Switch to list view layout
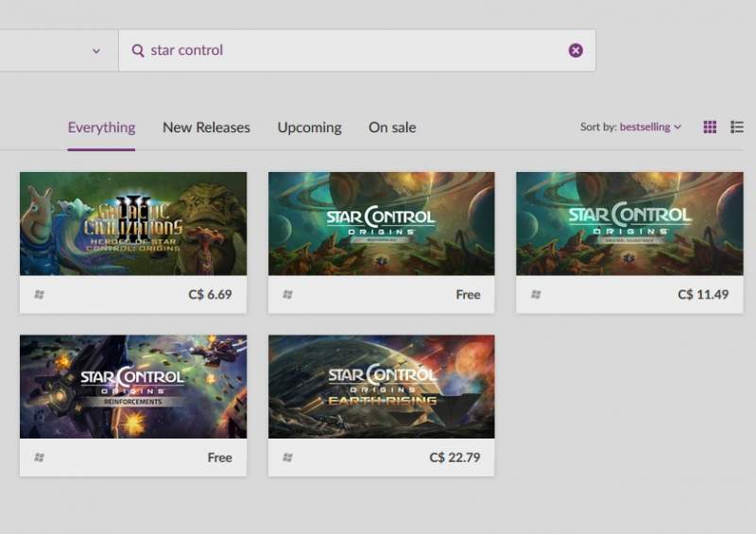Image resolution: width=756 pixels, height=534 pixels. (x=737, y=127)
